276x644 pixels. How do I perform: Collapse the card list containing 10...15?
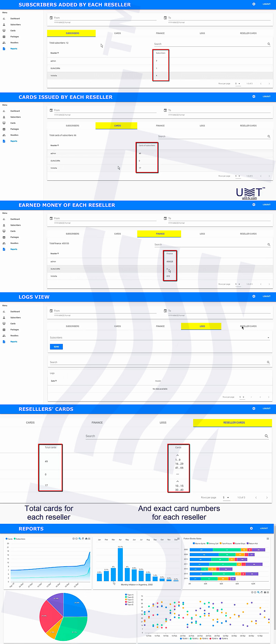(178, 481)
